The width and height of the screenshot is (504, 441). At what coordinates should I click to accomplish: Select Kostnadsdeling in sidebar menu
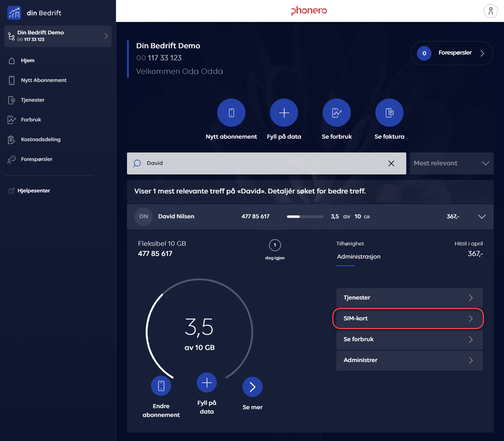[x=41, y=140]
